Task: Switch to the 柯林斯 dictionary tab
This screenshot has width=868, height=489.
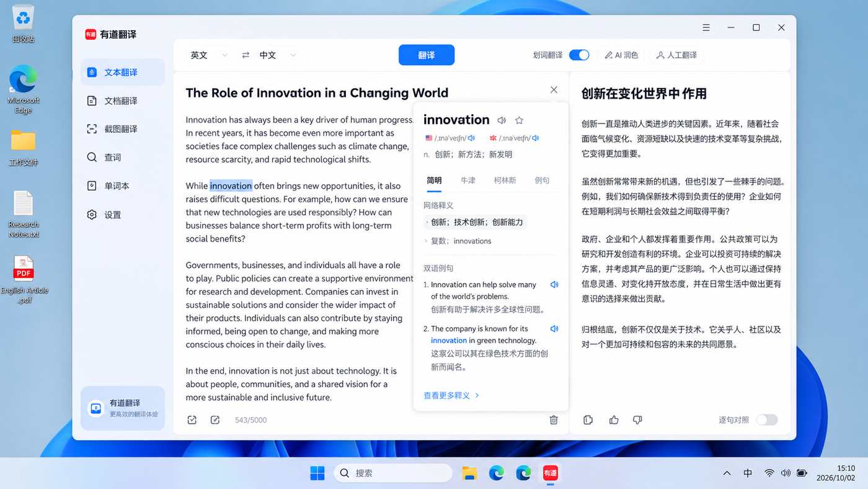Action: tap(505, 181)
